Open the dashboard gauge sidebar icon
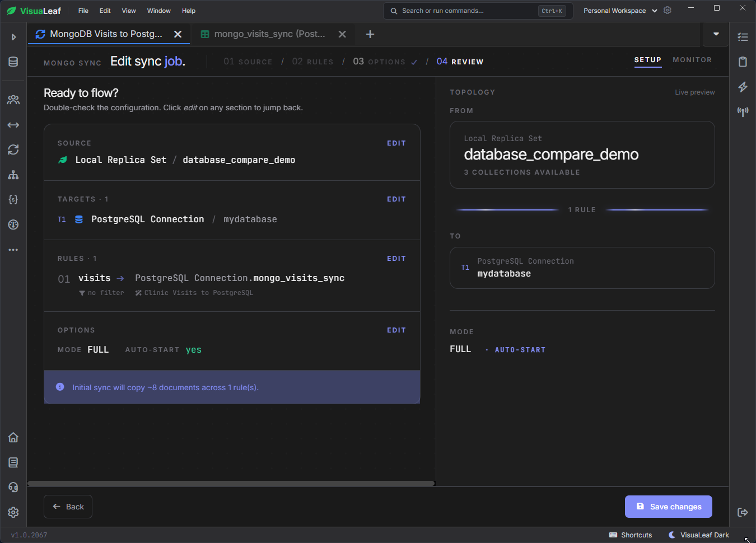756x543 pixels. coord(13,224)
